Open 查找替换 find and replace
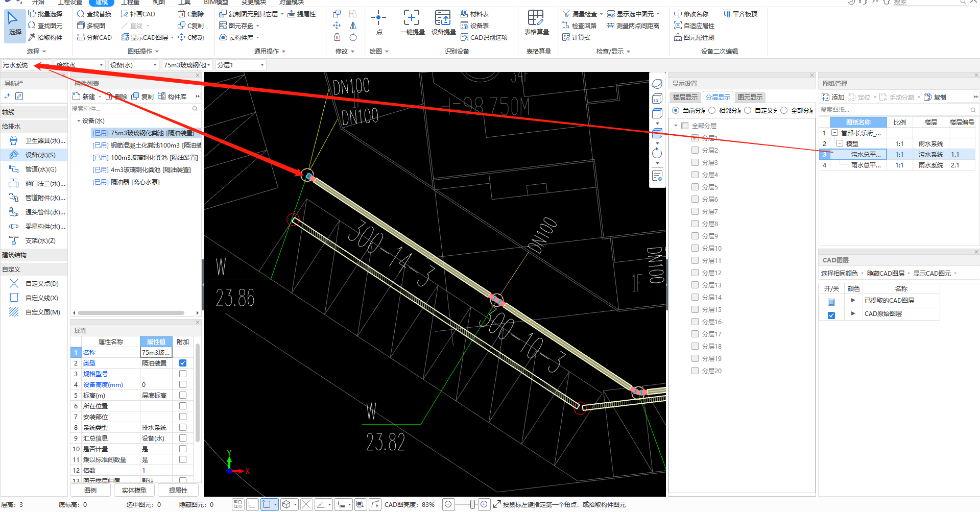 (x=94, y=14)
